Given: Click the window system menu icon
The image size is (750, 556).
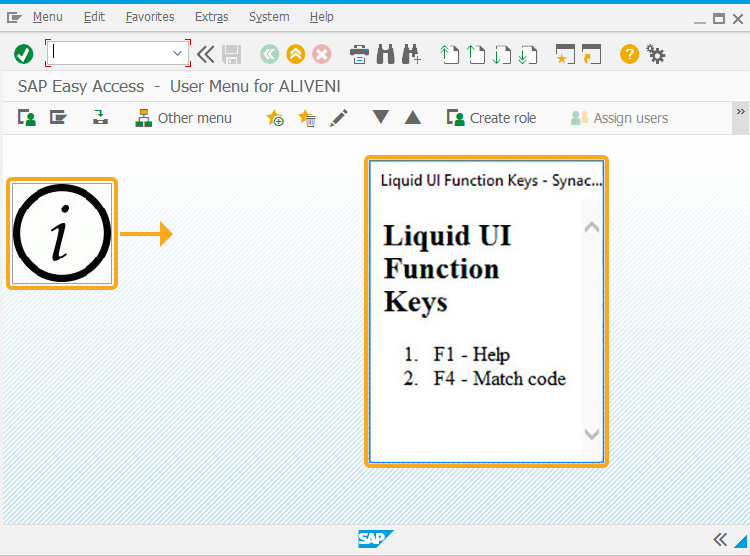Looking at the screenshot, I should tap(14, 18).
